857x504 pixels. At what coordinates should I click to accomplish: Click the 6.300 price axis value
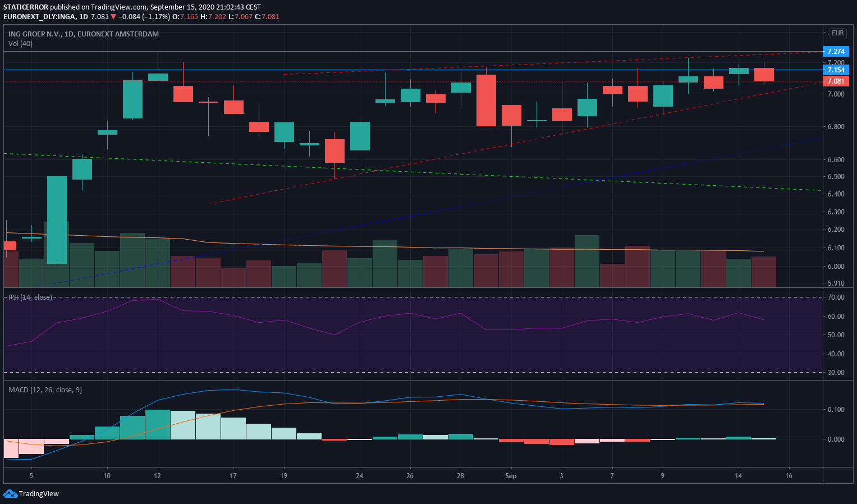(836, 212)
